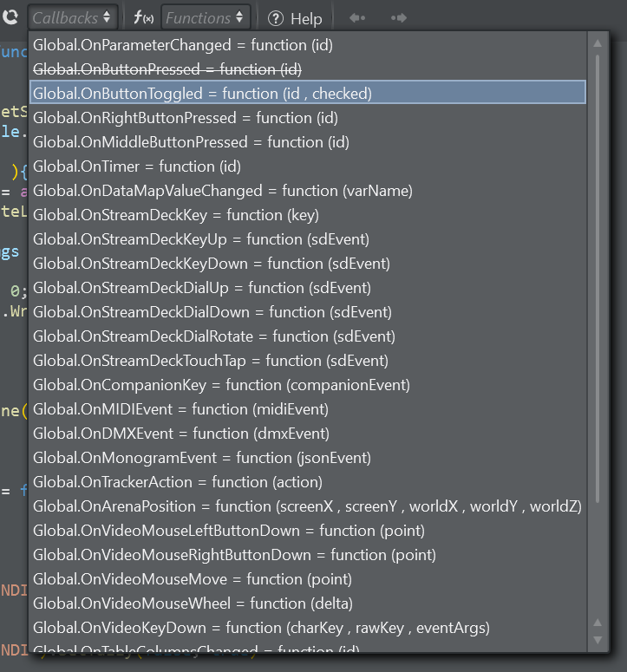Image resolution: width=627 pixels, height=672 pixels.
Task: Pick the Global.OnArenaPosition callback
Action: (x=307, y=506)
